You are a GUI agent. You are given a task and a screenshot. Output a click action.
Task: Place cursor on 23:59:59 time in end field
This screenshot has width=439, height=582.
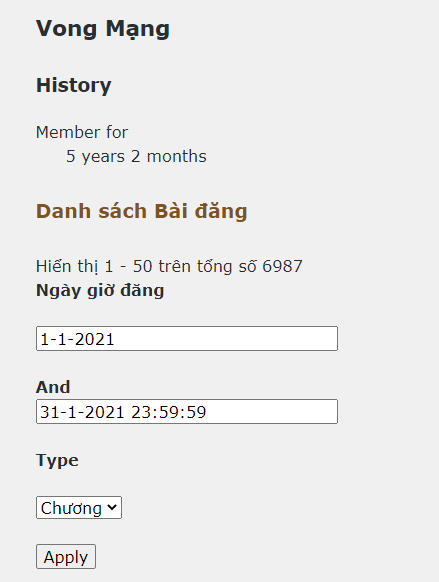click(x=168, y=412)
